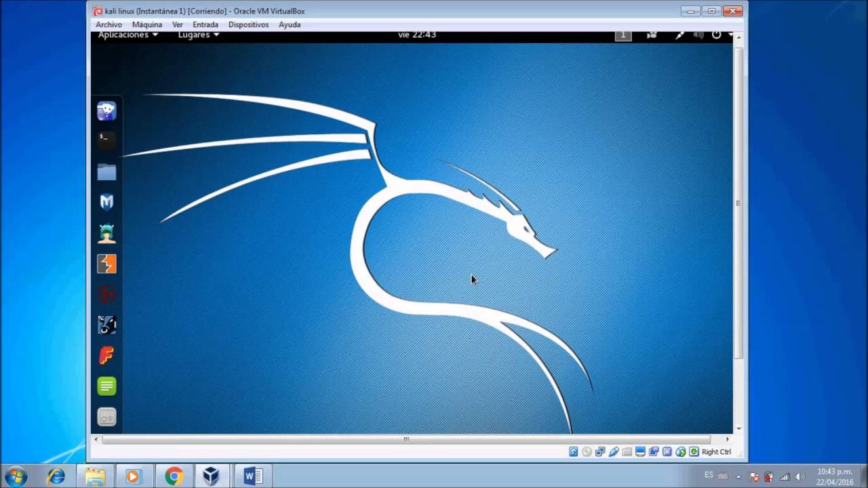
Task: Launch Metasploit from the Kali dock
Action: (x=106, y=202)
